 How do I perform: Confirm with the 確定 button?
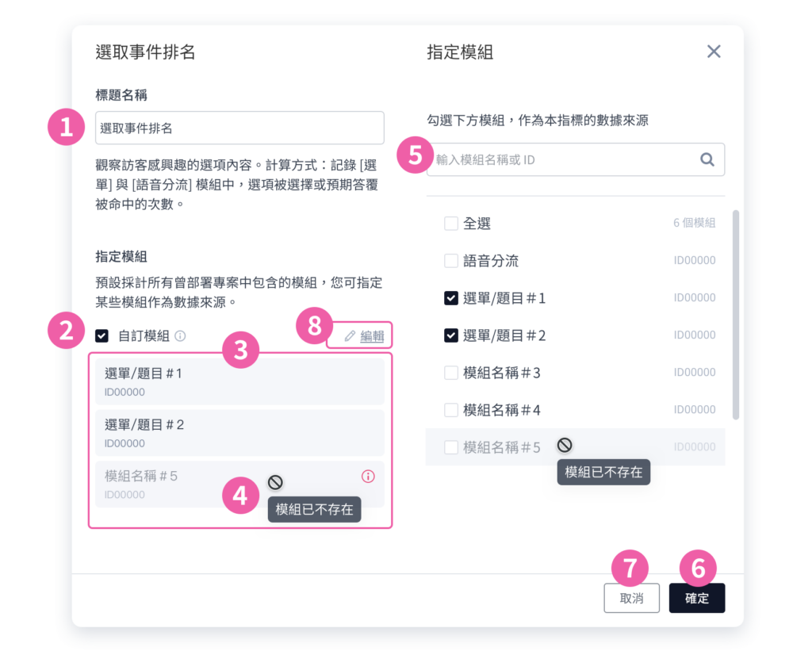pos(696,598)
